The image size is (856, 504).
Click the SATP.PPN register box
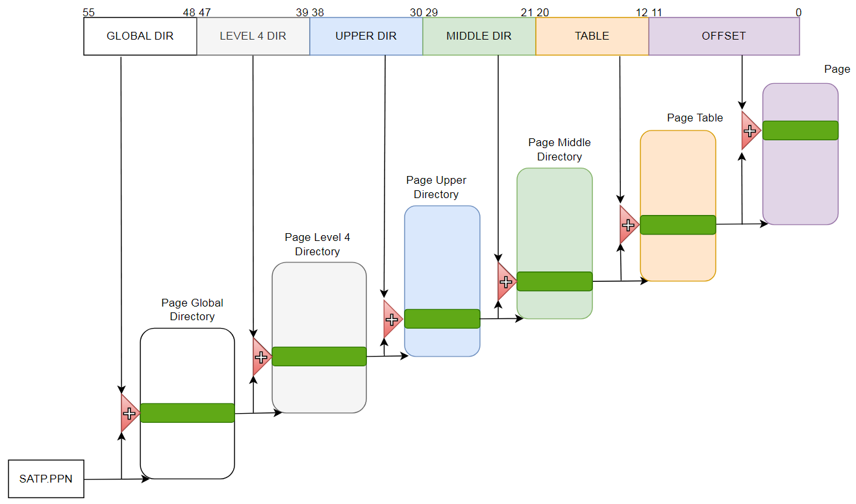click(46, 479)
